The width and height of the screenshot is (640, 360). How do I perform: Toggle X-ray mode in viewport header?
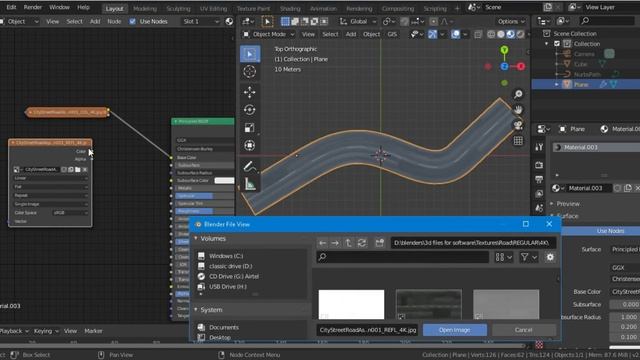pyautogui.click(x=478, y=35)
